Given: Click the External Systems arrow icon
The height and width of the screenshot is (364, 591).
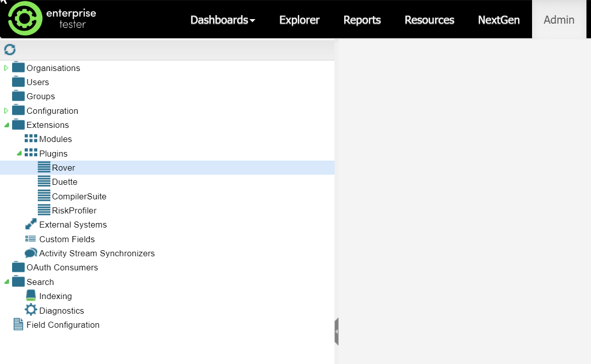Looking at the screenshot, I should [x=31, y=225].
